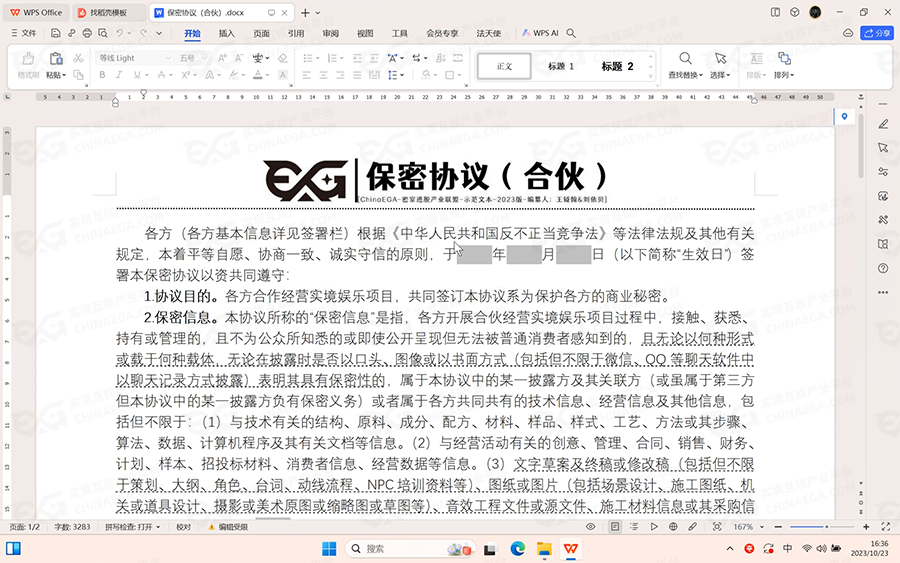
Task: Switch to page layout view in status bar
Action: pos(615,526)
